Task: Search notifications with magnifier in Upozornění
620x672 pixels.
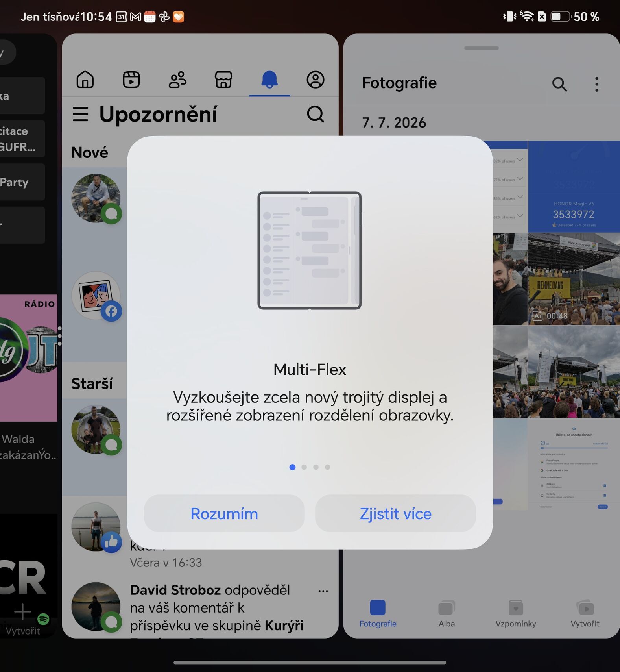Action: click(x=316, y=114)
